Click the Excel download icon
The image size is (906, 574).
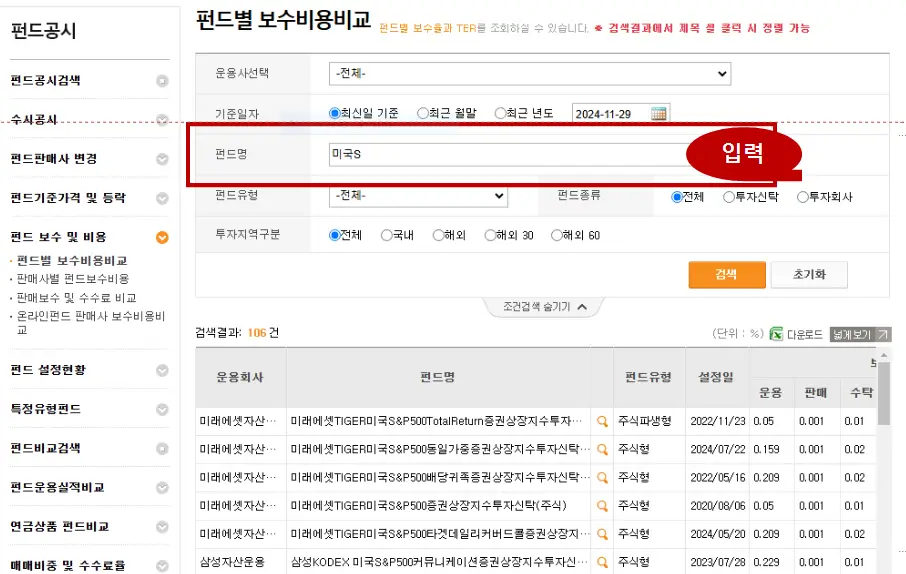776,334
